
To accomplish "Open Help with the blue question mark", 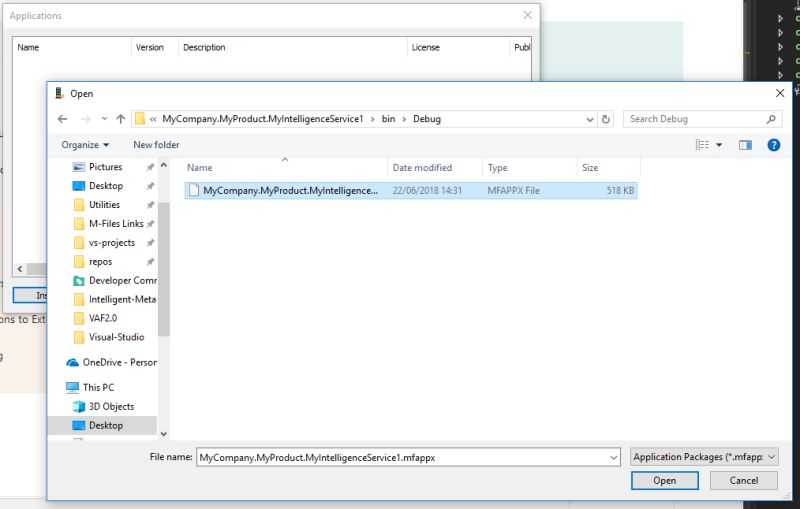I will (x=773, y=145).
